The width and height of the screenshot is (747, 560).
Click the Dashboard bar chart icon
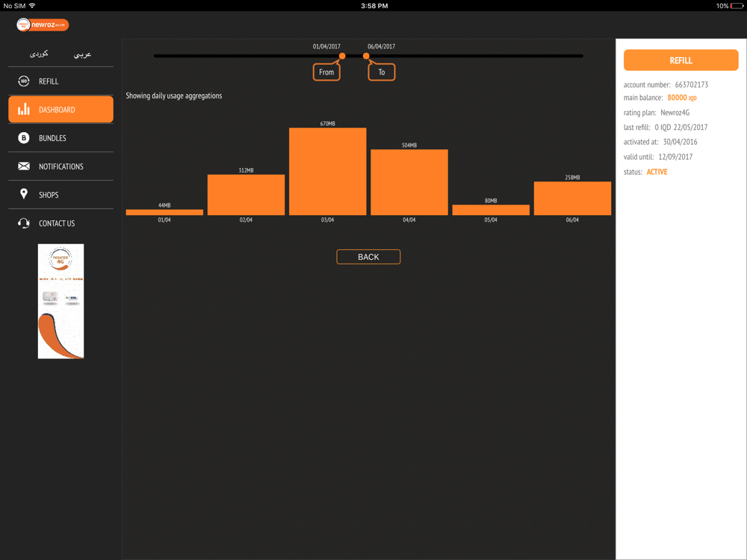(x=24, y=110)
